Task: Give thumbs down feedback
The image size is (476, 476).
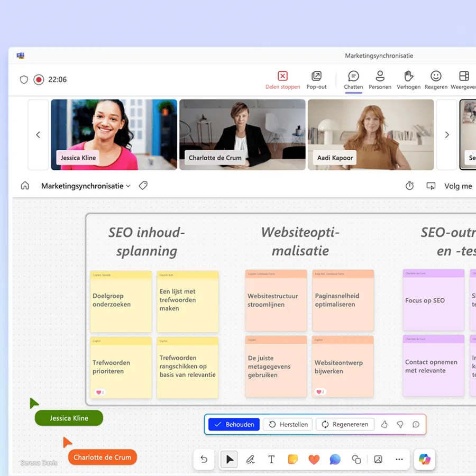Action: (400, 424)
